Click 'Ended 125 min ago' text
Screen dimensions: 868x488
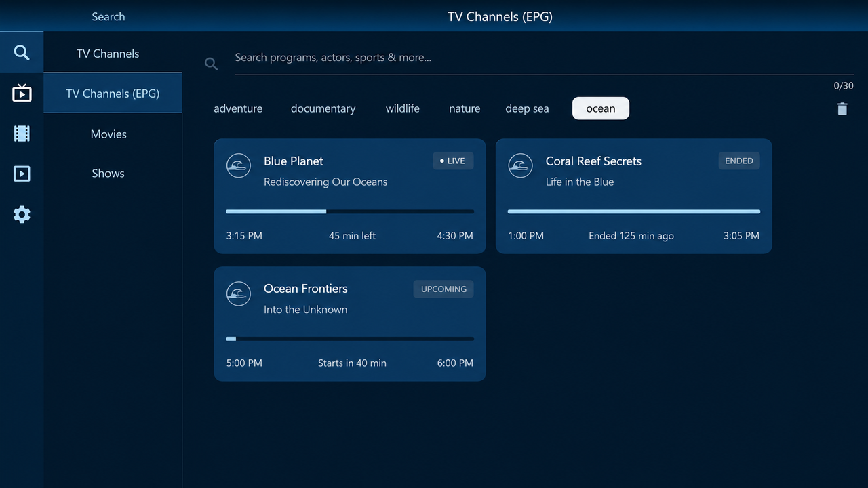point(631,236)
